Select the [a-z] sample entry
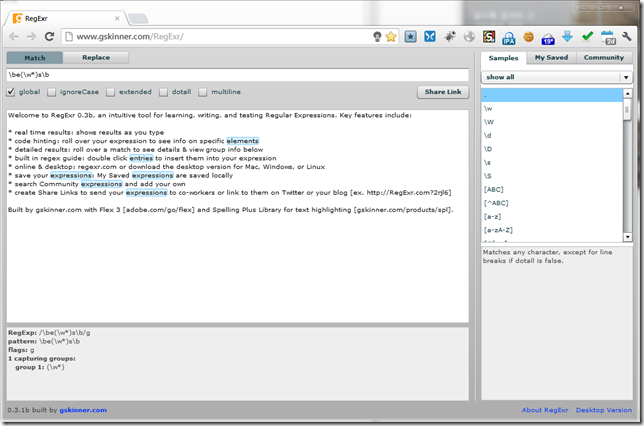Image resolution: width=644 pixels, height=426 pixels. (x=552, y=216)
